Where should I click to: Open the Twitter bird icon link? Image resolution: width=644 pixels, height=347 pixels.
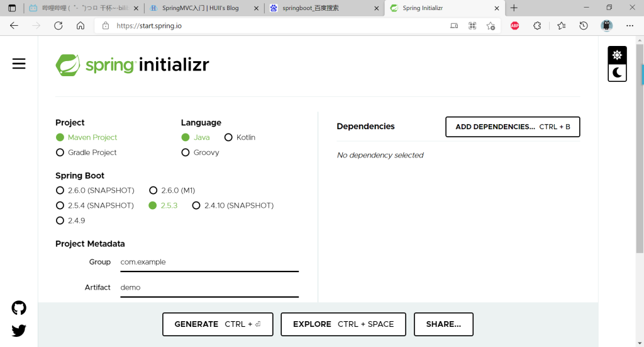tap(19, 330)
